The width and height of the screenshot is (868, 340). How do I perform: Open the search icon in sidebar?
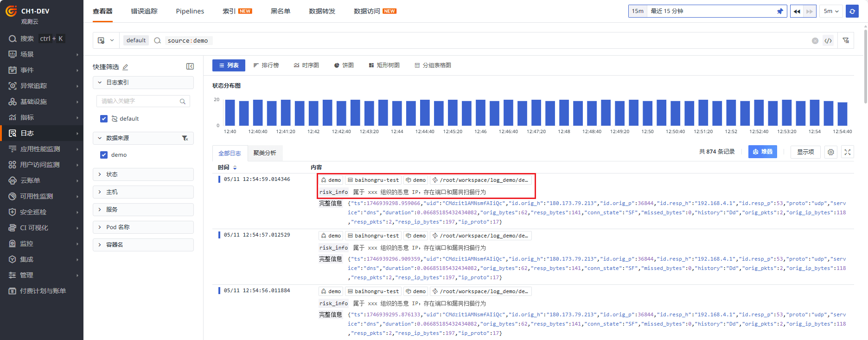point(13,38)
